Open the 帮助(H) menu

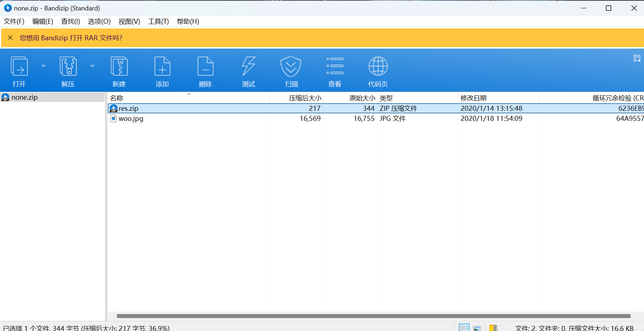[188, 22]
